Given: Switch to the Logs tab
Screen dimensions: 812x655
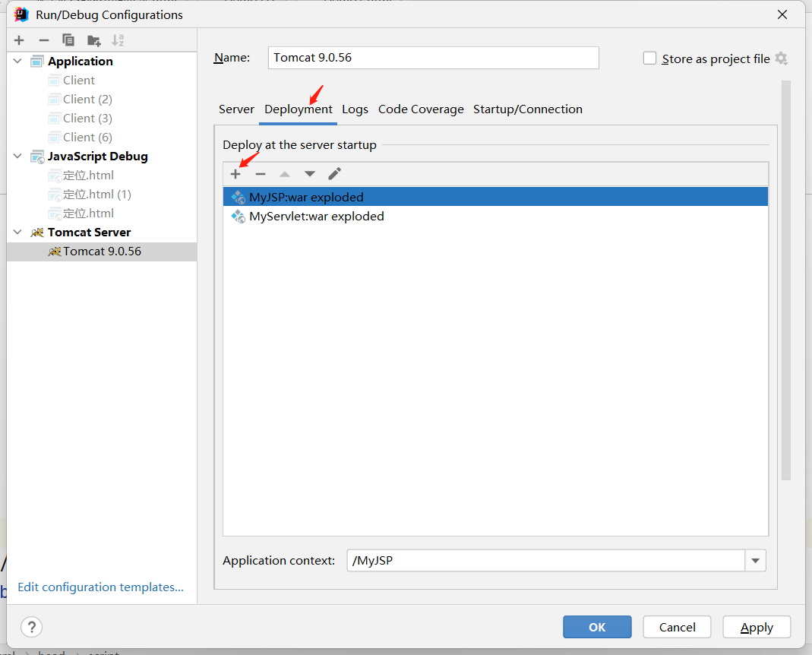Looking at the screenshot, I should 355,109.
